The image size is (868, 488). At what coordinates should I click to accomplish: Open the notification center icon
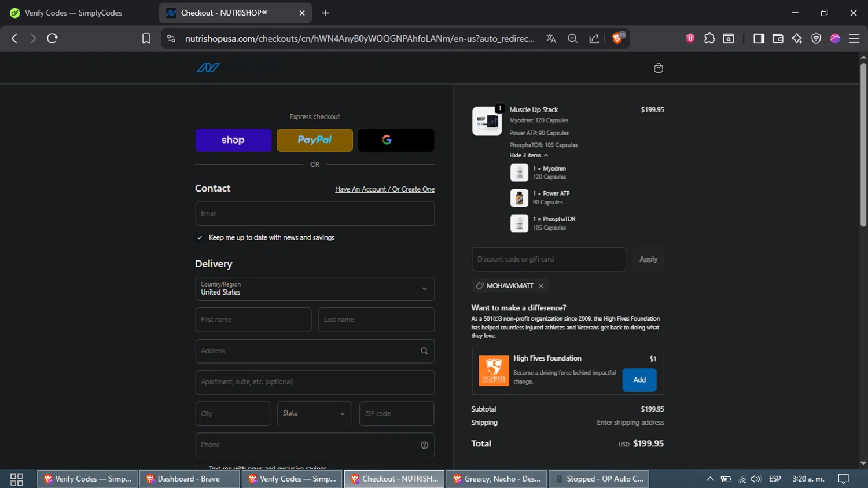pyautogui.click(x=844, y=479)
